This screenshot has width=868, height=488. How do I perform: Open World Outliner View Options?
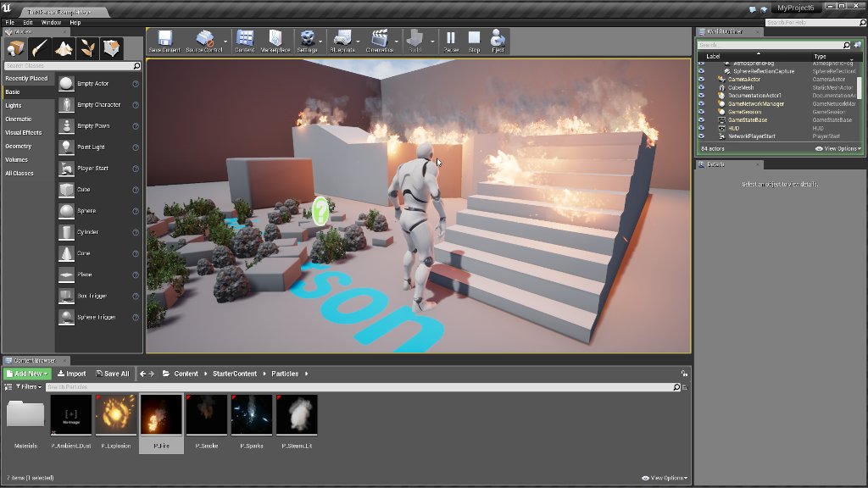click(x=838, y=149)
